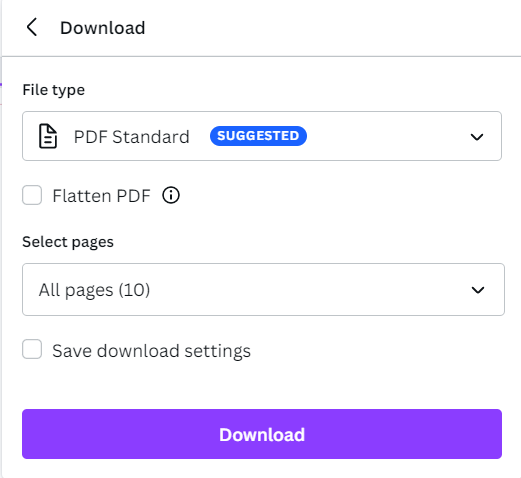Click empty area right of SUGGESTED badge
The image size is (521, 478).
coord(387,136)
